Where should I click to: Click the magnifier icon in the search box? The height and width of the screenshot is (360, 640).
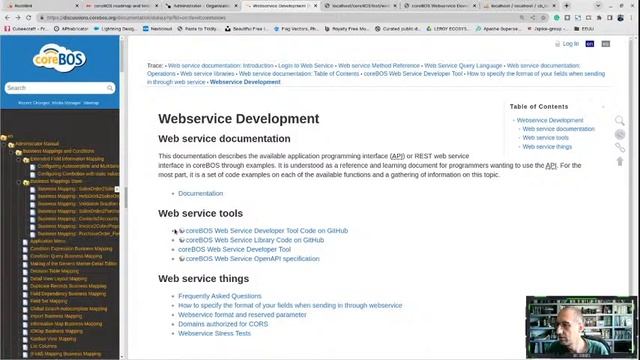[x=110, y=88]
